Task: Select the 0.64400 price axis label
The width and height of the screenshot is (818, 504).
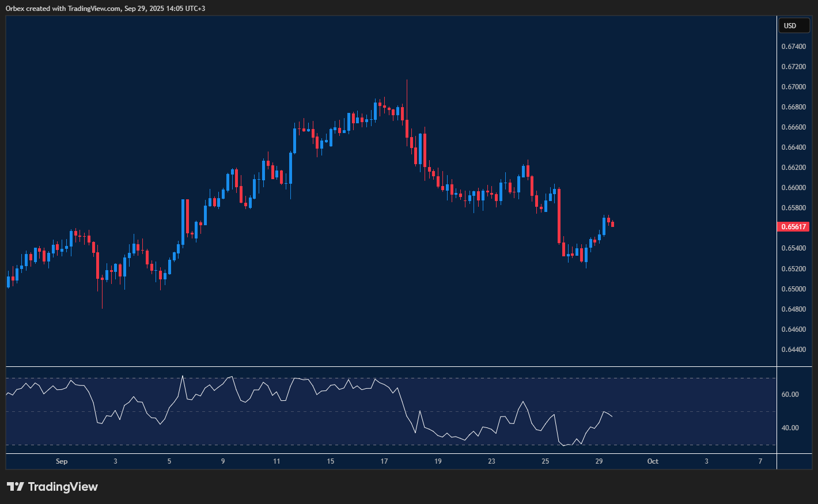Action: [x=793, y=350]
